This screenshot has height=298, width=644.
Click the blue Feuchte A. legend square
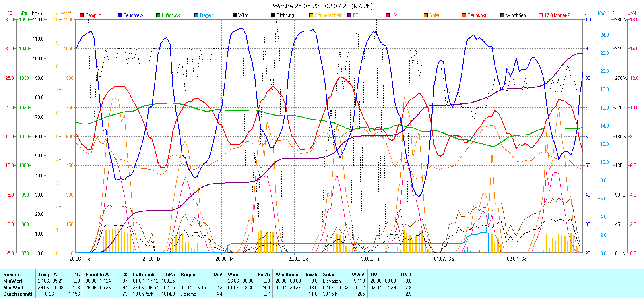tap(120, 15)
